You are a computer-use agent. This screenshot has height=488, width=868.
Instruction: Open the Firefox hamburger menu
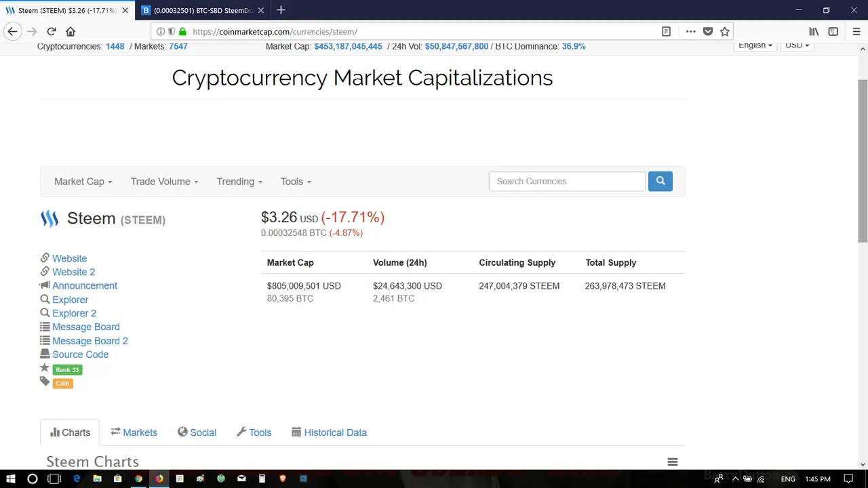click(857, 31)
